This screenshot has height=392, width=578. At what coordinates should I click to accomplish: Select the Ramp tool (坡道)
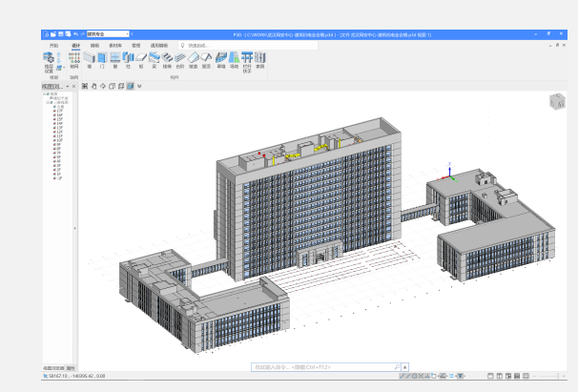(x=194, y=60)
